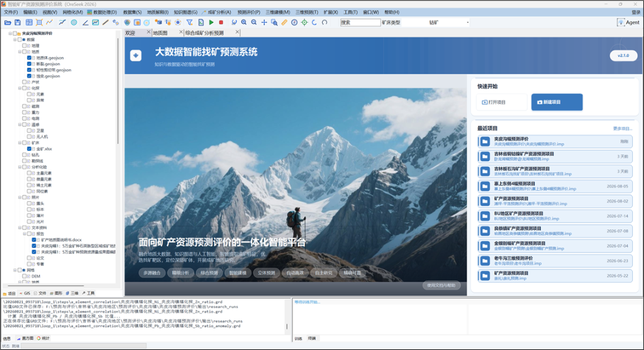The image size is (644, 350).
Task: Click folder icon of BU地区矿产资源预测项目
Action: pos(485,216)
